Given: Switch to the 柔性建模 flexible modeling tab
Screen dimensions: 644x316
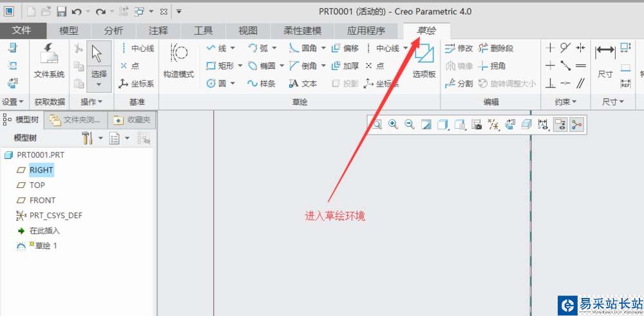Looking at the screenshot, I should point(302,31).
